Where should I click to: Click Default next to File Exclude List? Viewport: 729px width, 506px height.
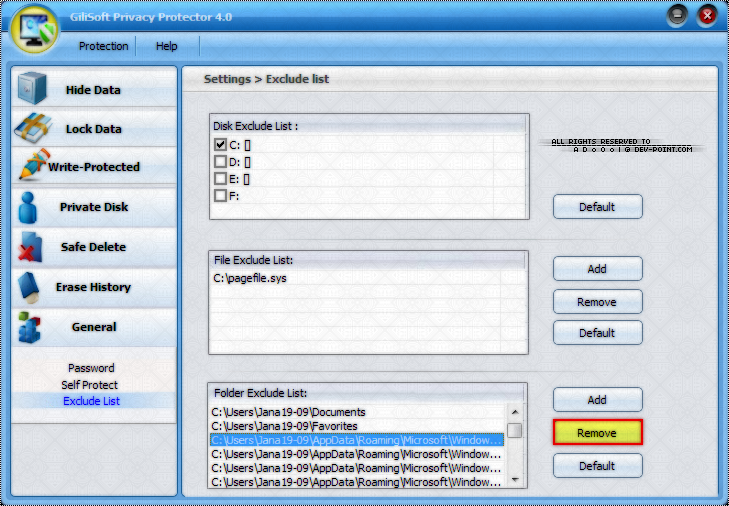(x=597, y=333)
